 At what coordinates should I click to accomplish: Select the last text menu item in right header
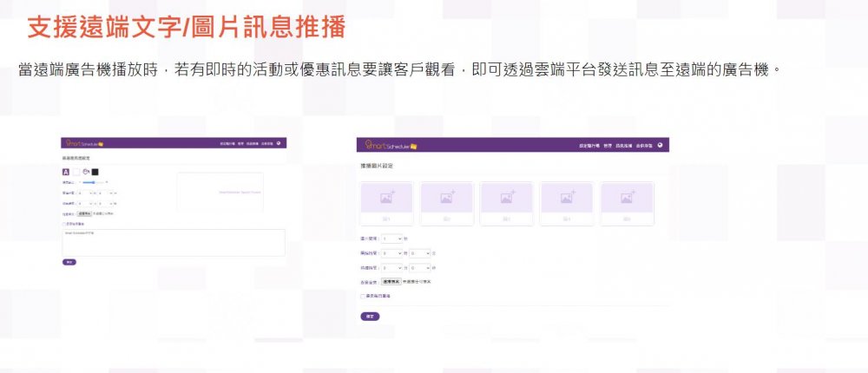click(645, 145)
